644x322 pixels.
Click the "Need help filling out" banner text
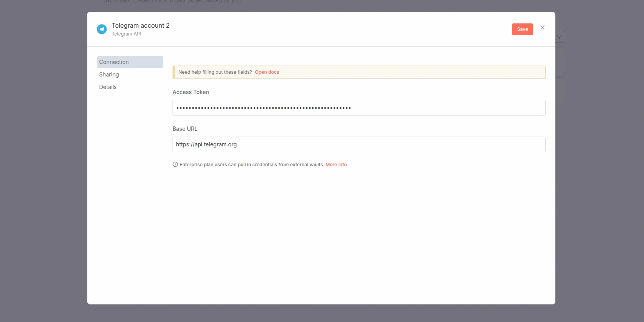[x=215, y=72]
